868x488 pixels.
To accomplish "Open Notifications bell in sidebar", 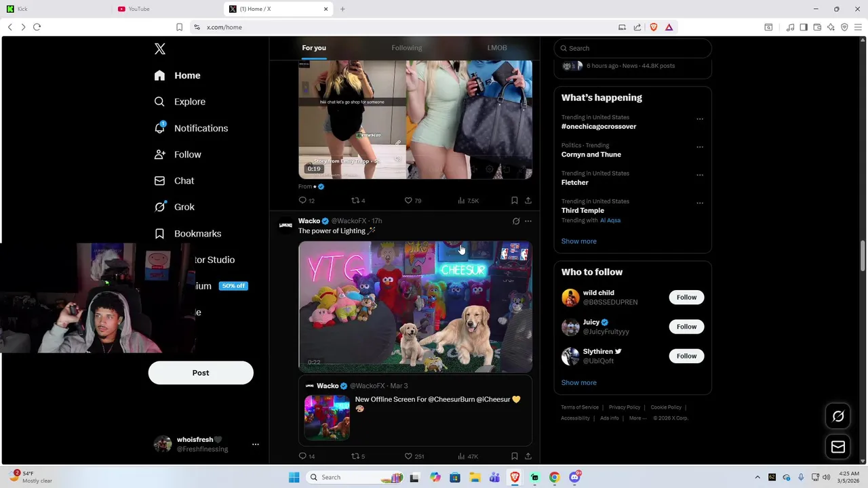I will [159, 128].
